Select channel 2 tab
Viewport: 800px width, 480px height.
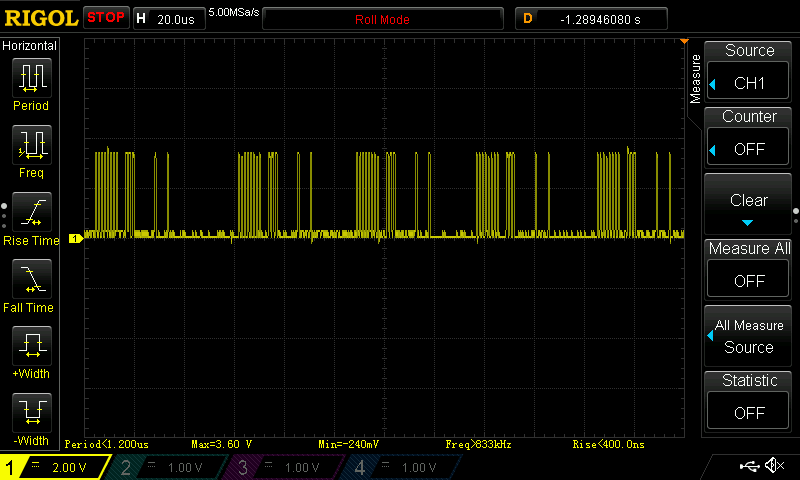coord(168,467)
